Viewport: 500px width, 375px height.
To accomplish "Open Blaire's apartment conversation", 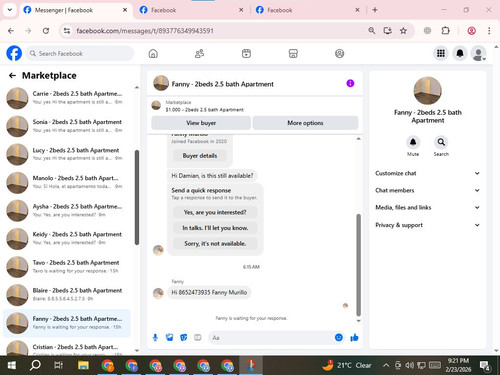I will [x=67, y=295].
